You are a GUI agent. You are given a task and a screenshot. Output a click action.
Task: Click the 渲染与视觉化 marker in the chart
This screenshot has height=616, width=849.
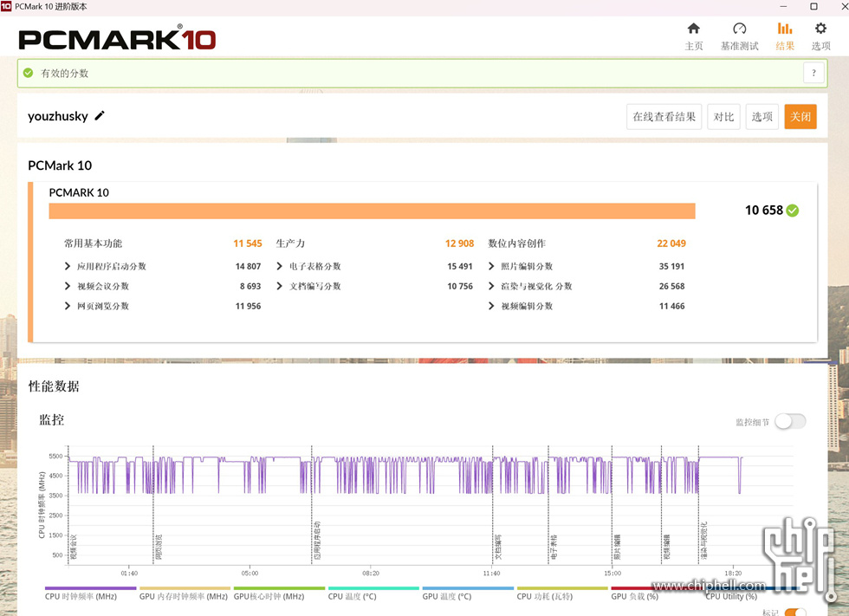click(x=703, y=541)
